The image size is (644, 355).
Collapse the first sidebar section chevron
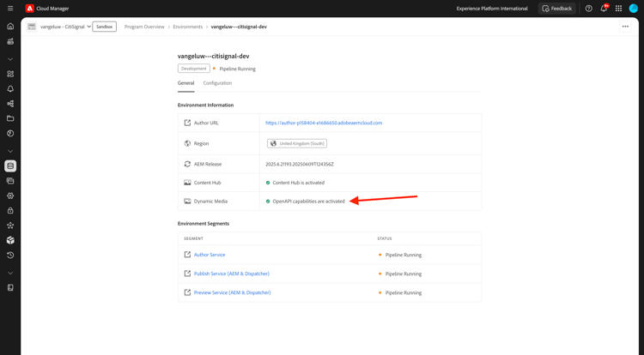click(x=10, y=59)
